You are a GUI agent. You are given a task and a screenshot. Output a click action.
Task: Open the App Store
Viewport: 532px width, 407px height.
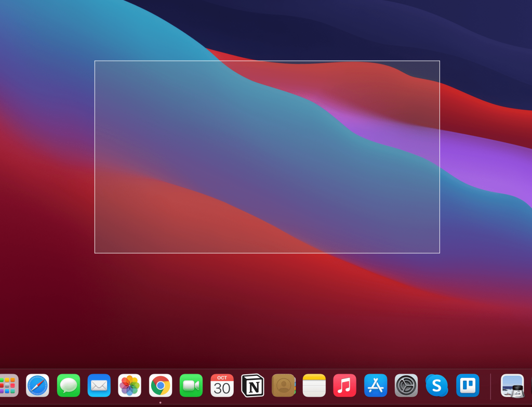tap(376, 385)
